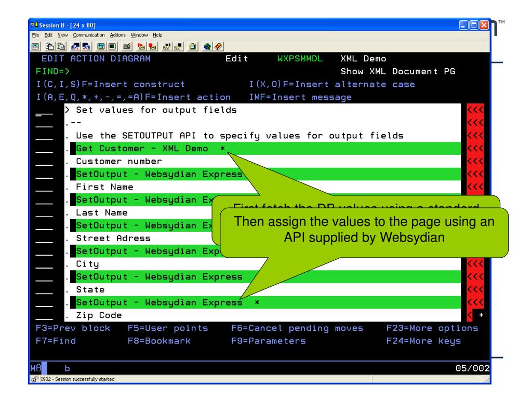
Task: Click option field beside Set values row
Action: pyautogui.click(x=44, y=111)
